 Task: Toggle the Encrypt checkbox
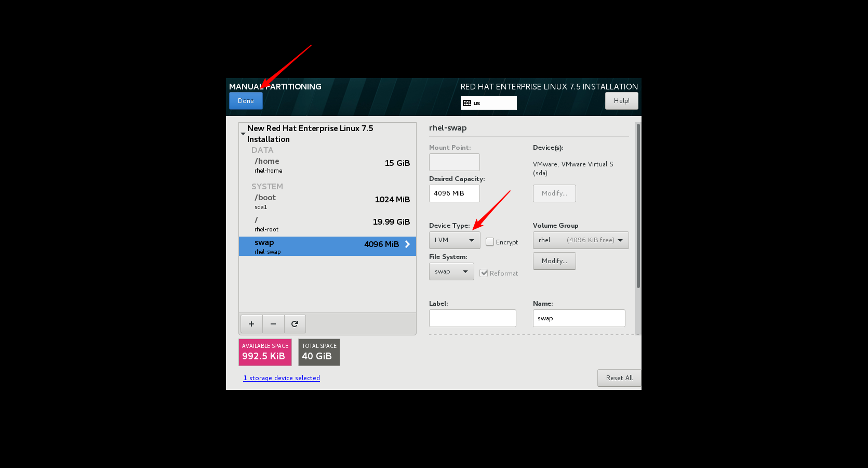point(490,242)
